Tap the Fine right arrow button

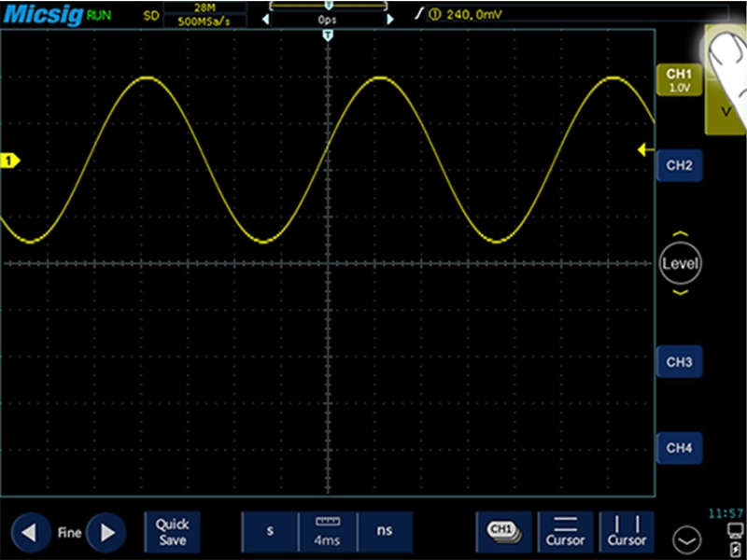coord(108,533)
